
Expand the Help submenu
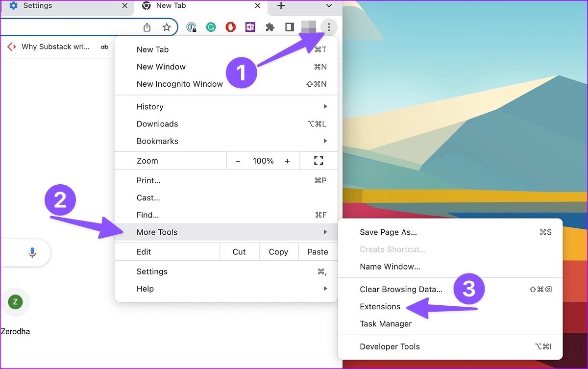click(x=226, y=289)
